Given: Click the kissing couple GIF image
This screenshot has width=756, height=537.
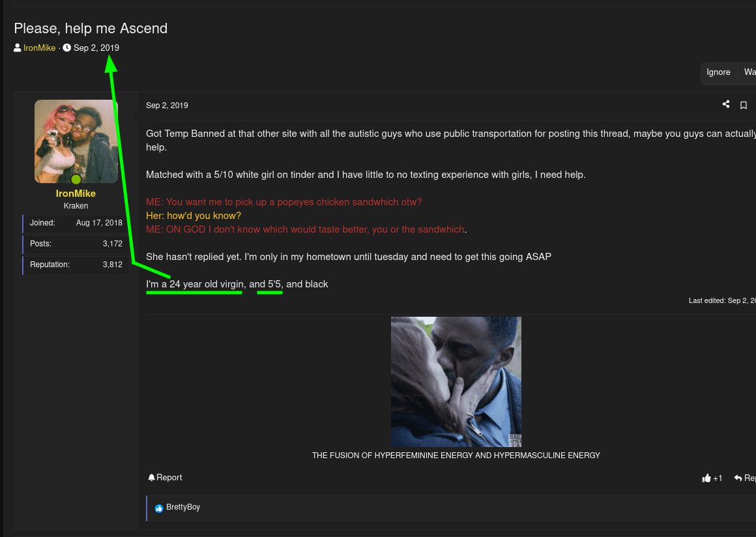Looking at the screenshot, I should click(456, 381).
